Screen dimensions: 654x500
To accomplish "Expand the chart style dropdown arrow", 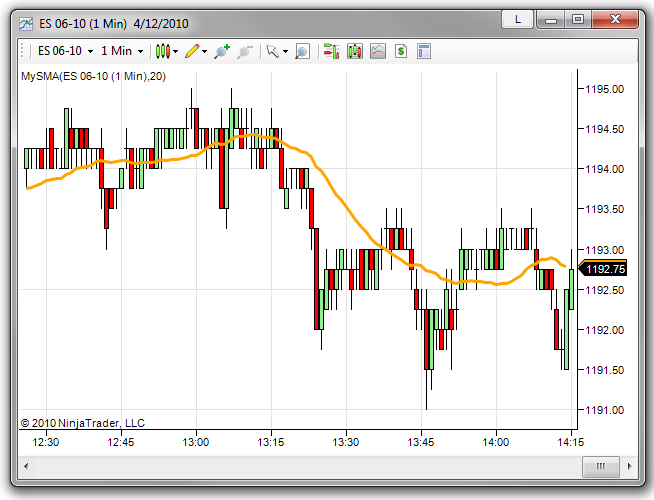I will [176, 52].
